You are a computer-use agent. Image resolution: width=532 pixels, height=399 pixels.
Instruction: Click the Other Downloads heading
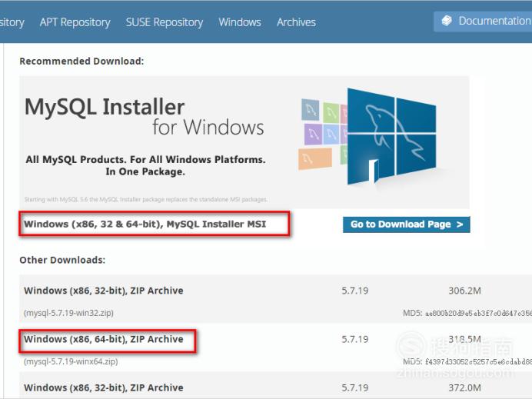click(62, 260)
